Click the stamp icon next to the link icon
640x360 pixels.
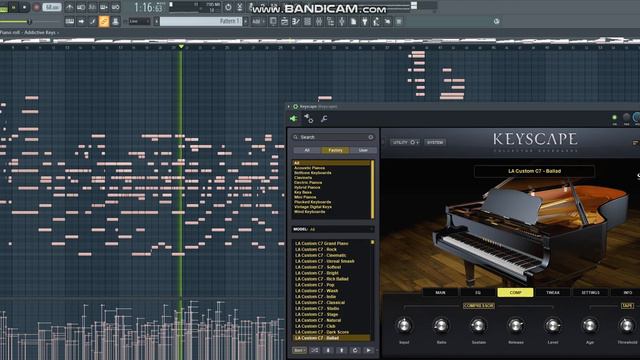pos(115,21)
